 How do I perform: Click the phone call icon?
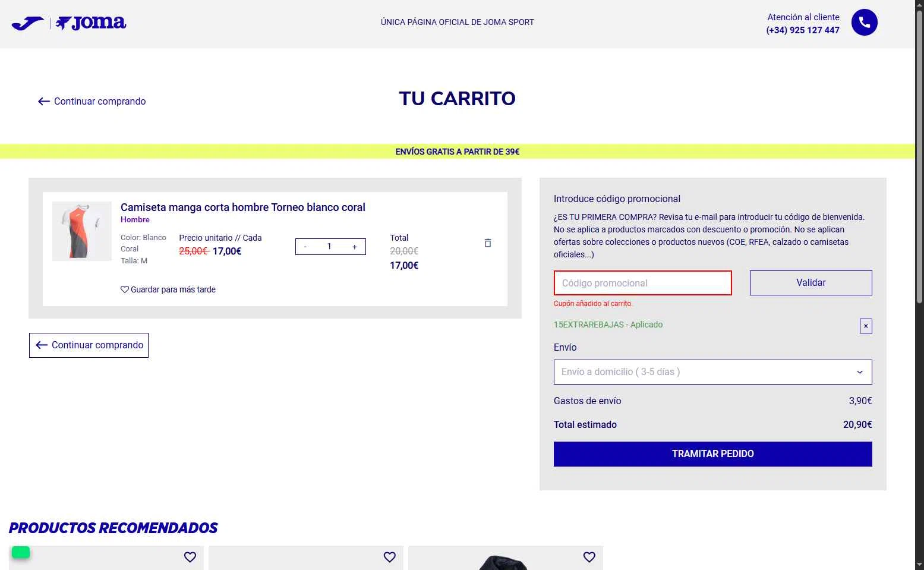pyautogui.click(x=864, y=23)
